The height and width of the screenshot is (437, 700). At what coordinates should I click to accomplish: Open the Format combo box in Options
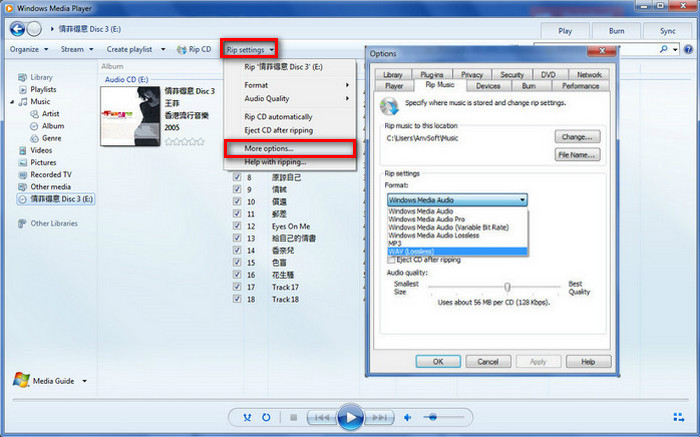[457, 200]
